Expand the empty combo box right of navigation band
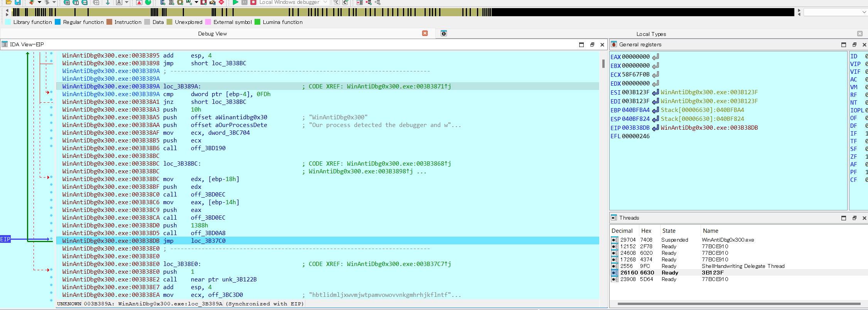This screenshot has width=868, height=310. coord(864,12)
